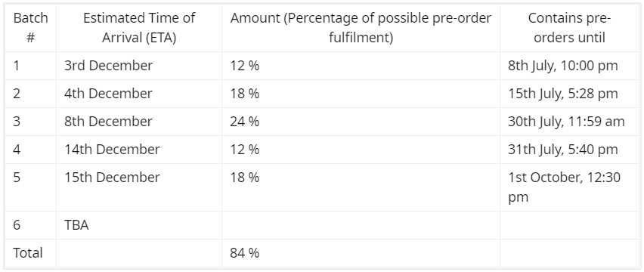The height and width of the screenshot is (272, 644).
Task: Click the batch number '6' cell
Action: tap(30, 225)
